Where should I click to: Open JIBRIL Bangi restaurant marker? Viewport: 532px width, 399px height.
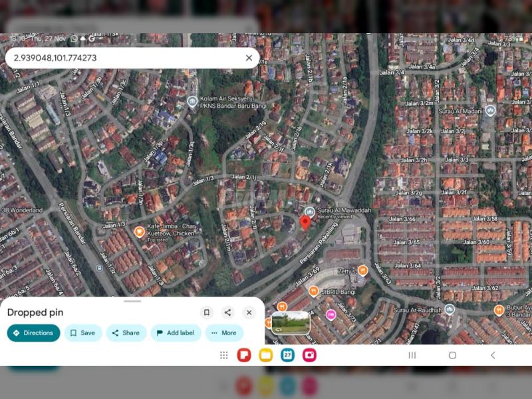point(313,291)
